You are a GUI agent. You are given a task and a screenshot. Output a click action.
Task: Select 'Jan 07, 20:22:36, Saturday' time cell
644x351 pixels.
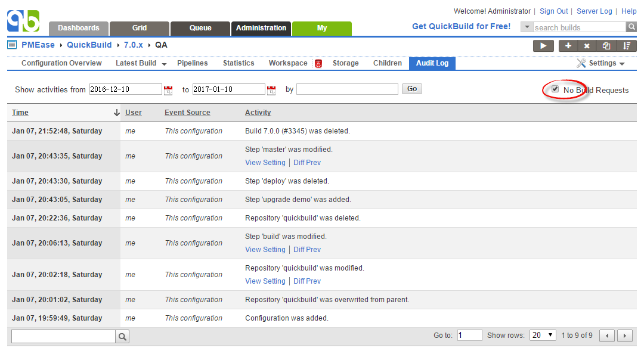pos(57,218)
